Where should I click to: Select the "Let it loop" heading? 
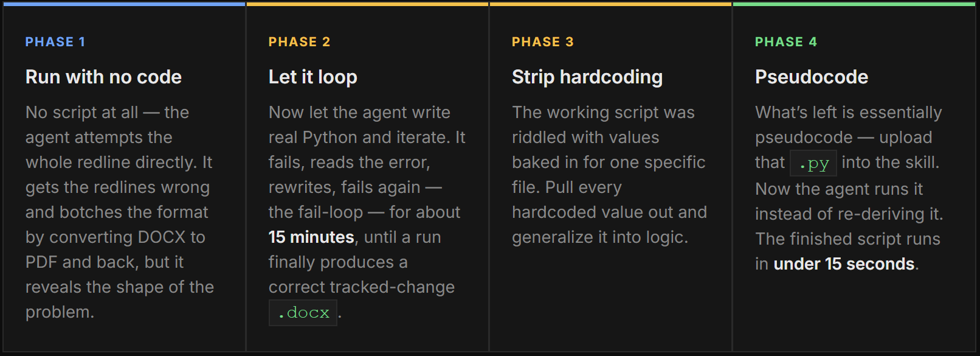312,77
